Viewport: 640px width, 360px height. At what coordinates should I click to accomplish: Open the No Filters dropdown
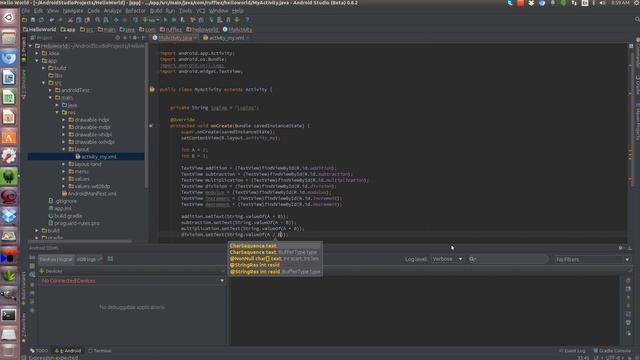pos(592,259)
